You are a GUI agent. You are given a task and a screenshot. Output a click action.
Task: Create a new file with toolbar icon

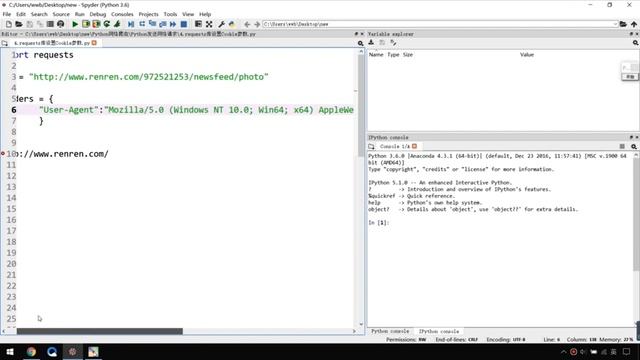[x=9, y=24]
